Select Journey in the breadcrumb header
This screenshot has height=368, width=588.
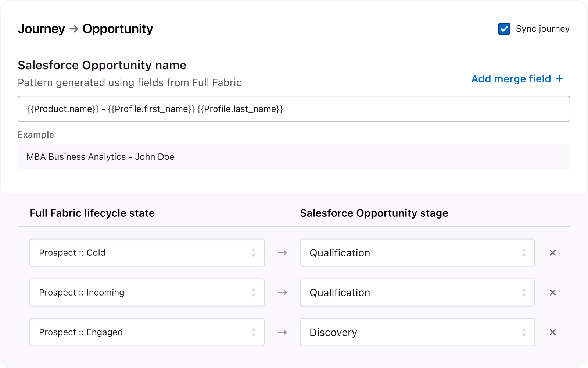click(41, 29)
